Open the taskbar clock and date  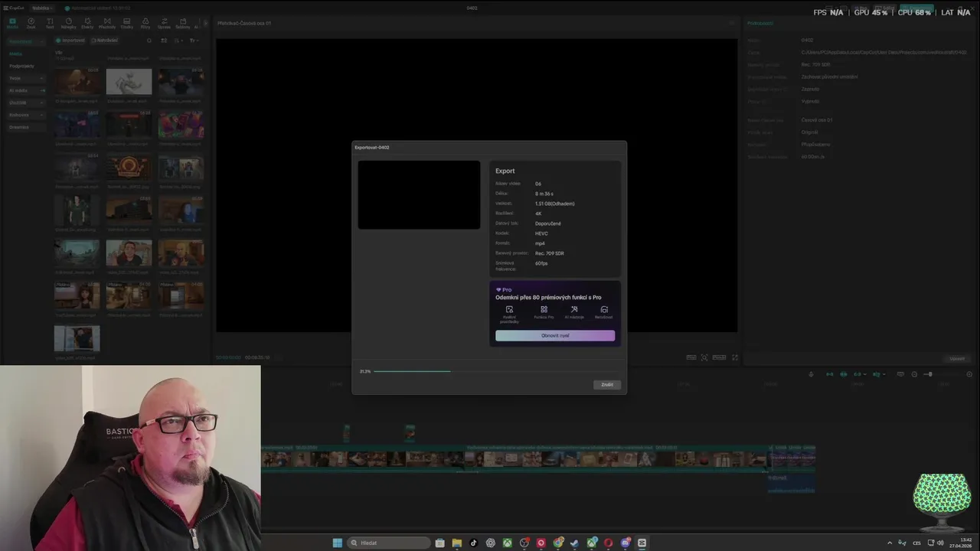click(960, 543)
